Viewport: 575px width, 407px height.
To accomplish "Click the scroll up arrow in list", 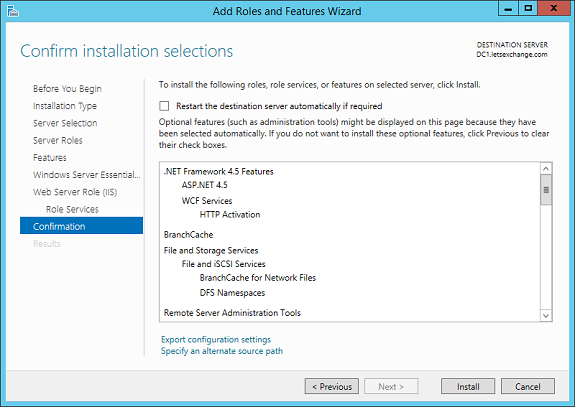I will click(546, 169).
